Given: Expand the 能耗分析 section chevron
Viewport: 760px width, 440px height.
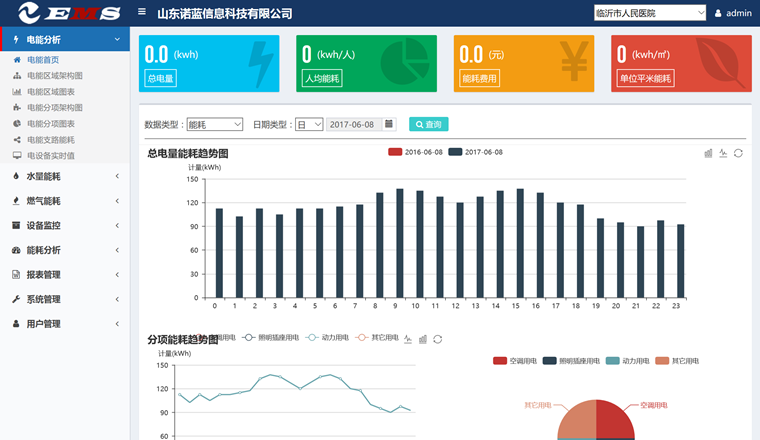Looking at the screenshot, I should coord(117,250).
